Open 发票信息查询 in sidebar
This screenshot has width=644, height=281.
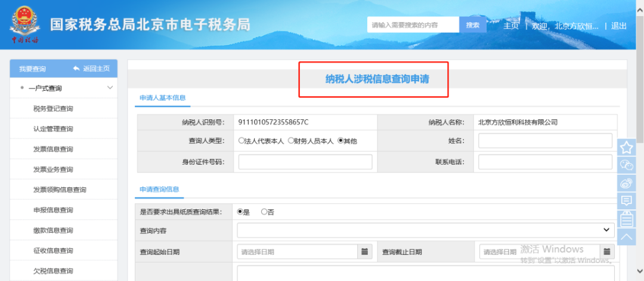point(53,149)
